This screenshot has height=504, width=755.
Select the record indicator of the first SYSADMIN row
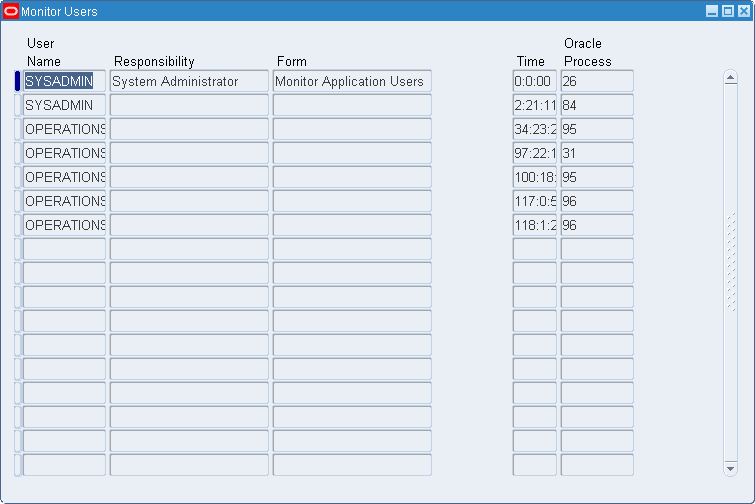[x=17, y=81]
